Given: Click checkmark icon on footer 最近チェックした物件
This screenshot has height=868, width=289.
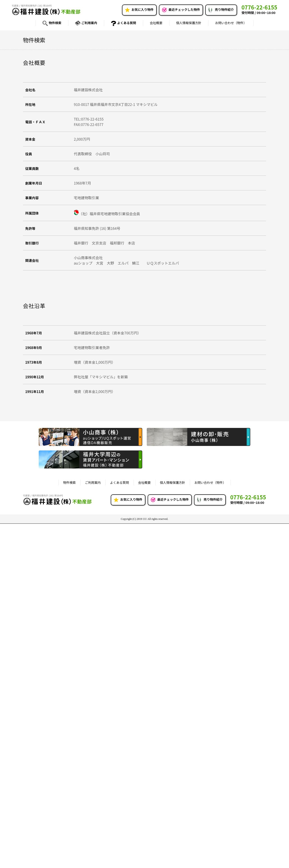Looking at the screenshot, I should tap(153, 500).
